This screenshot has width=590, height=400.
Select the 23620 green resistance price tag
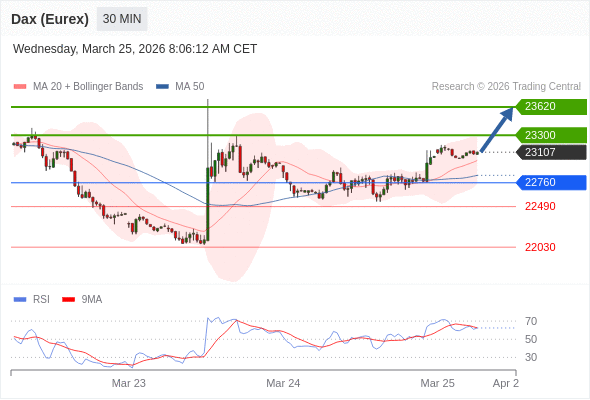[x=551, y=106]
